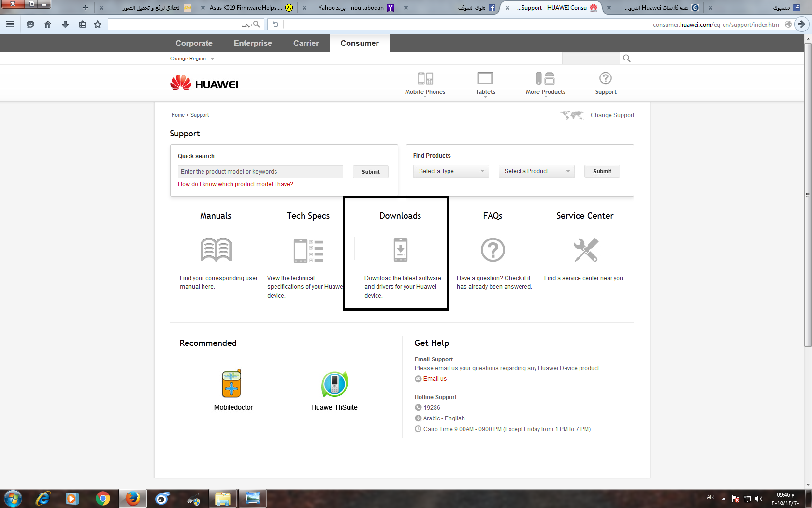Open the Manuals book icon
This screenshot has height=508, width=812.
[x=216, y=250]
